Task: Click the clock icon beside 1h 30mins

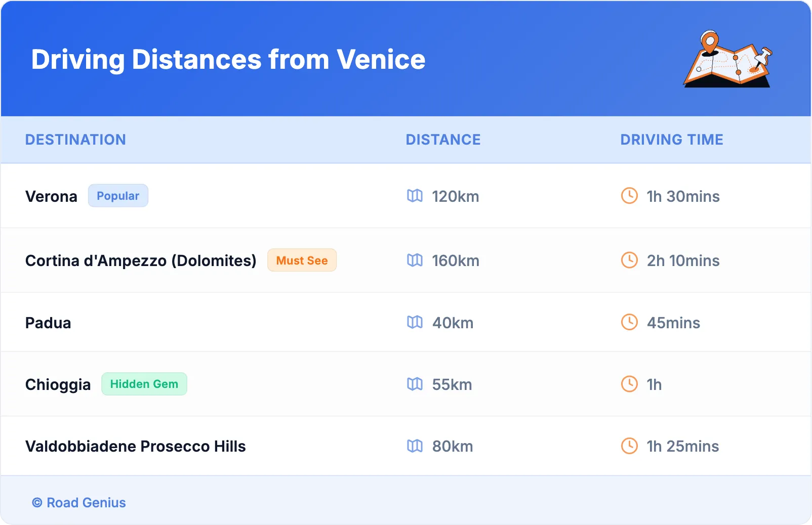Action: 629,196
